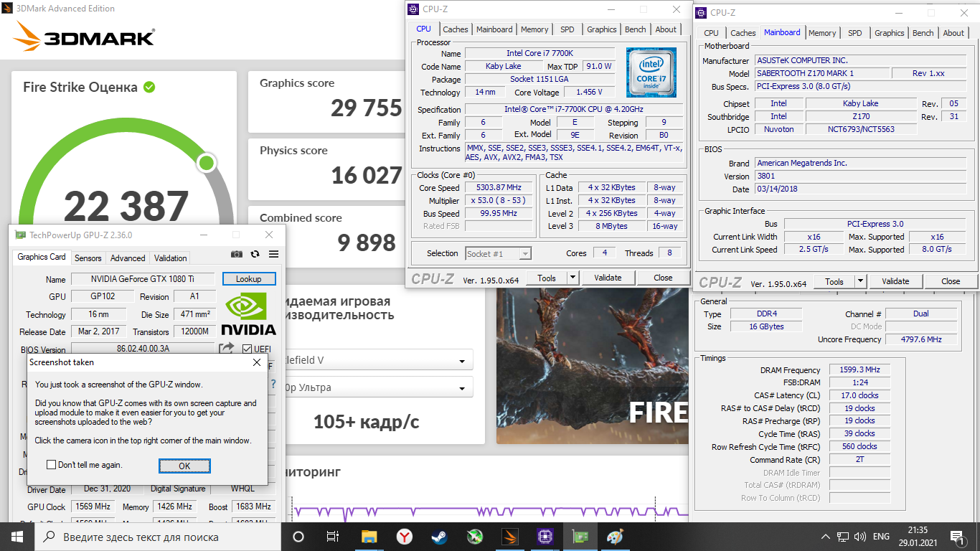This screenshot has height=551, width=980.
Task: Click the GPU-Z camera screenshot icon
Action: tap(237, 254)
